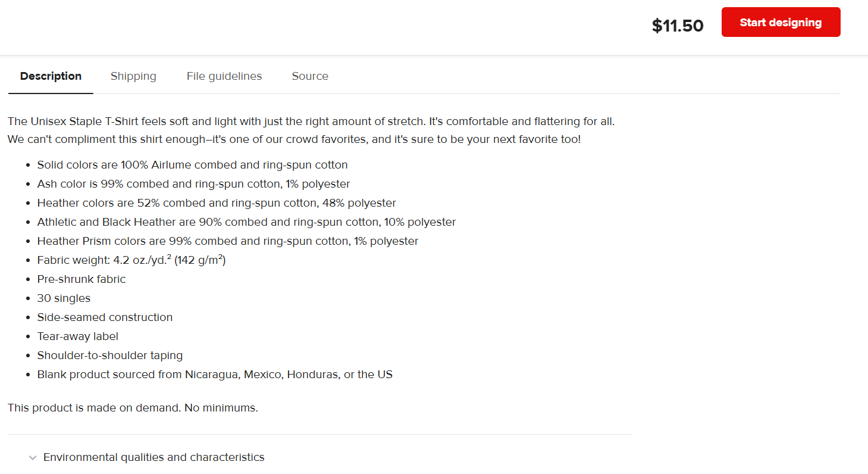
Task: Select the Source tab
Action: click(310, 76)
